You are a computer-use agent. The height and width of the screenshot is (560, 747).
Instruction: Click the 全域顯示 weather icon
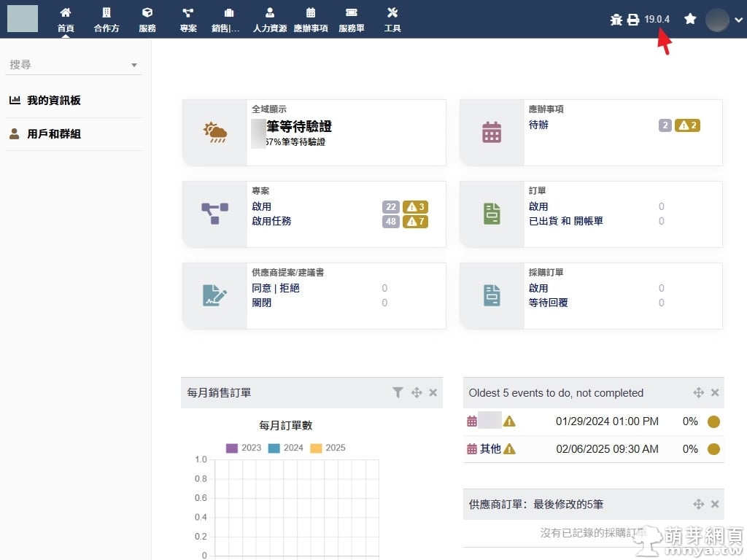214,133
